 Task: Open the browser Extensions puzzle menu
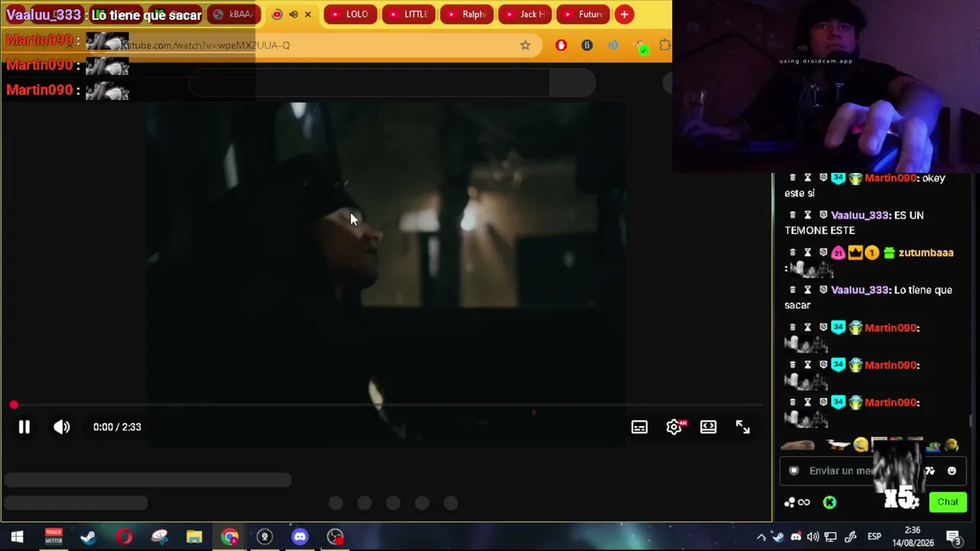coord(665,45)
